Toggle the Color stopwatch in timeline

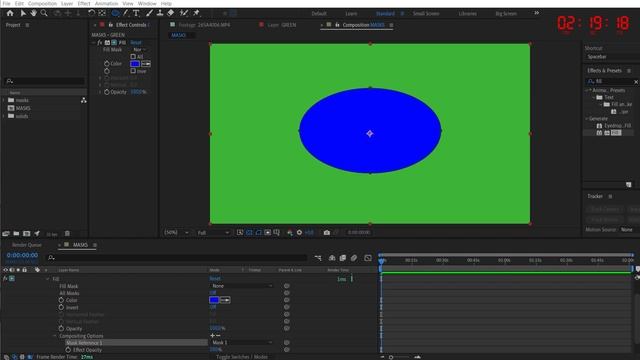pos(61,300)
